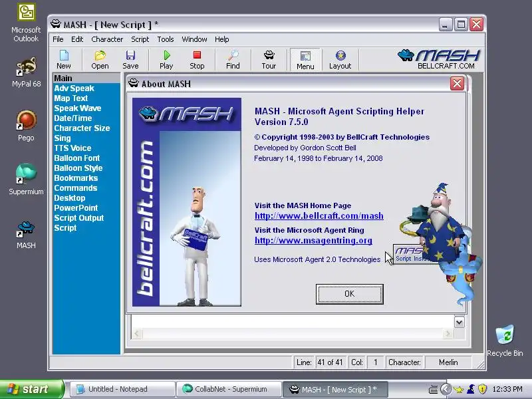Open MASH desktop shortcut icon
Screen dimensions: 532x399
(x=26, y=235)
